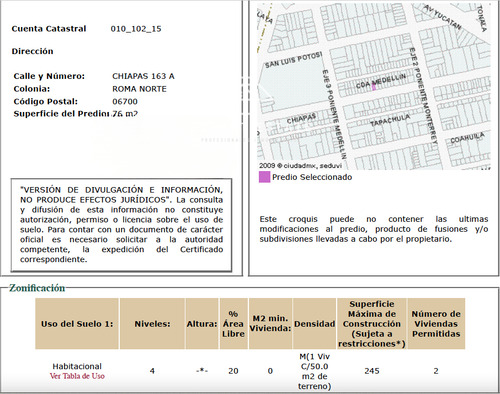The height and width of the screenshot is (394, 500).
Task: Click the Habitacional land use cell
Action: point(77,366)
